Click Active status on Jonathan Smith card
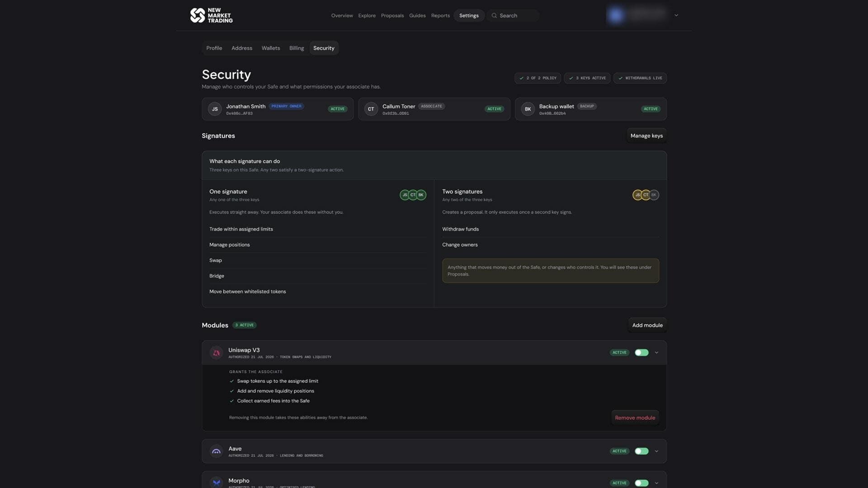The height and width of the screenshot is (488, 868). (x=337, y=109)
